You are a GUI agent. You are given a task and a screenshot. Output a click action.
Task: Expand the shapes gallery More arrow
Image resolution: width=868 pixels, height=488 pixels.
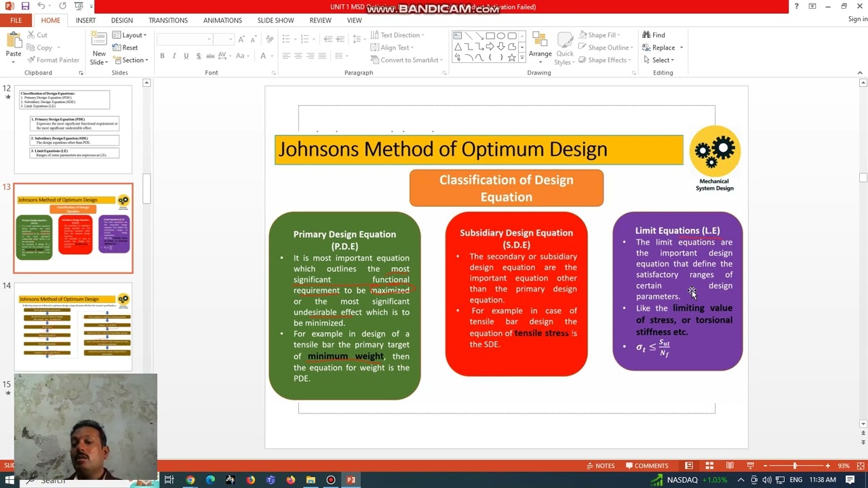click(x=522, y=59)
